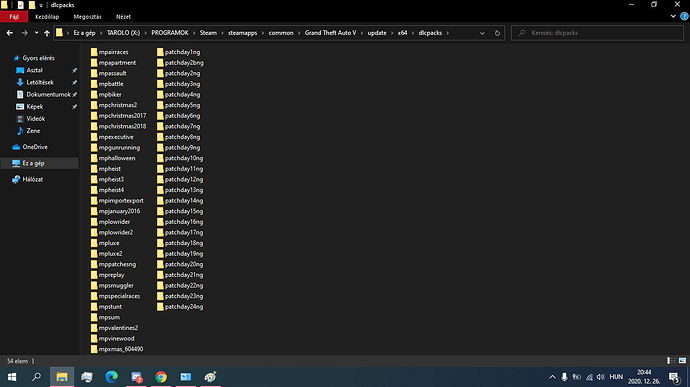Open Képek in the sidebar

[35, 107]
